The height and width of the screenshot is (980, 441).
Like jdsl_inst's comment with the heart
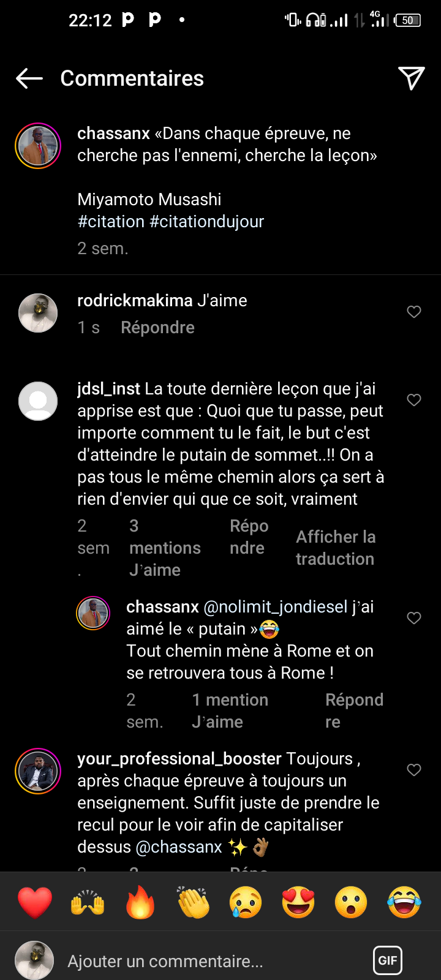414,400
